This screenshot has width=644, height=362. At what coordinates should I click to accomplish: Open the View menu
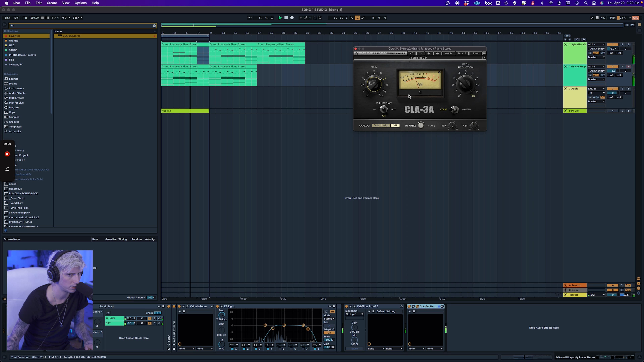[66, 3]
